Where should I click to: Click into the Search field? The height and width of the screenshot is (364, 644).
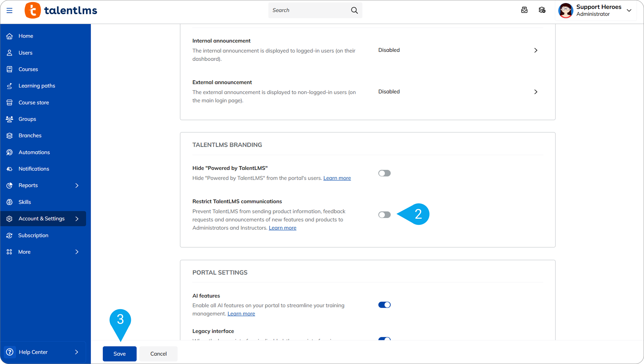(308, 10)
